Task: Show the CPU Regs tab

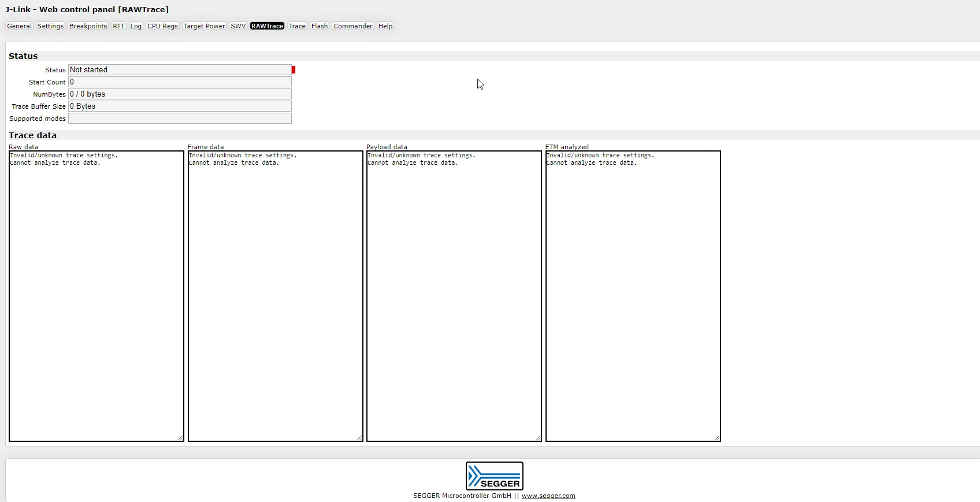Action: pos(162,26)
